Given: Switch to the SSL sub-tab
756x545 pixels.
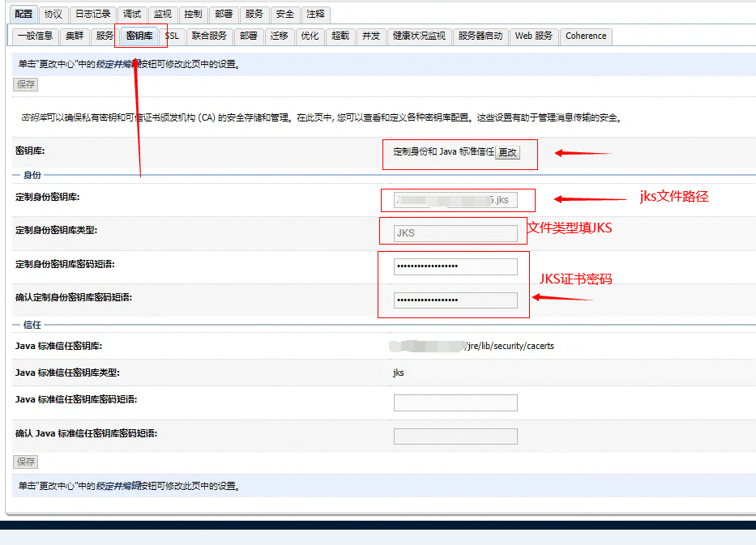Looking at the screenshot, I should pyautogui.click(x=172, y=36).
